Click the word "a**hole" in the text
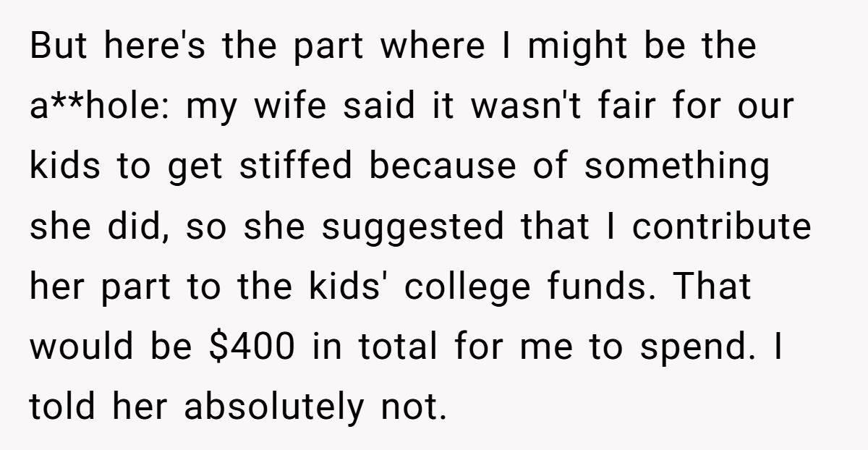 (x=98, y=106)
